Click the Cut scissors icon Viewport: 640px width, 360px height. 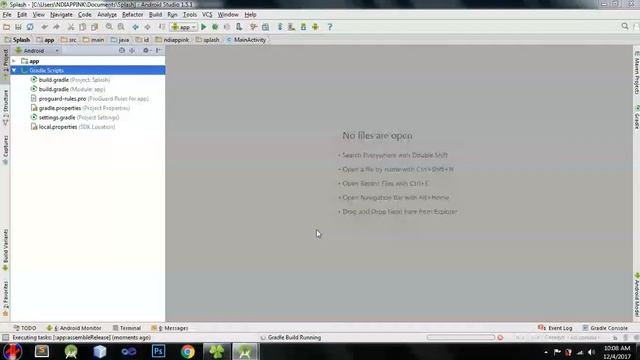(x=71, y=27)
